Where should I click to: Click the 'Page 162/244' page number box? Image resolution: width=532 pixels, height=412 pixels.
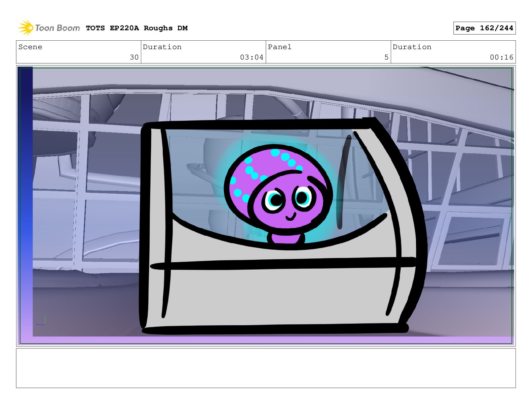pyautogui.click(x=484, y=28)
